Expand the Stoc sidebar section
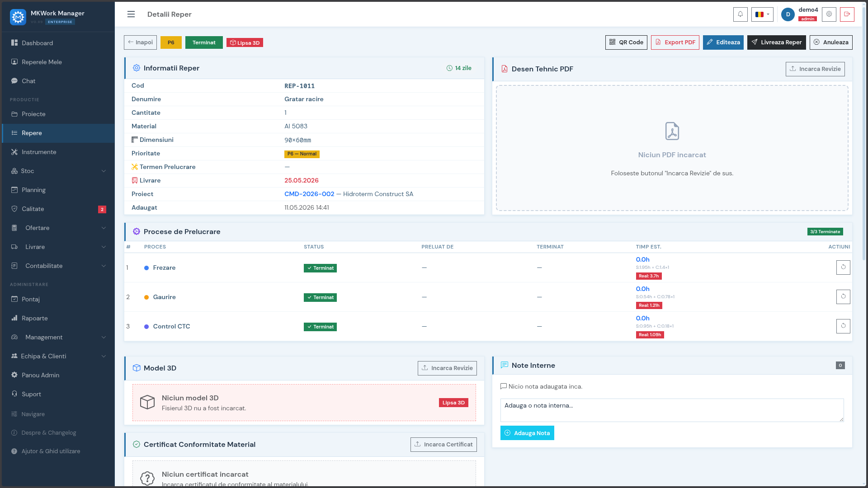The width and height of the screenshot is (868, 488). 58,171
